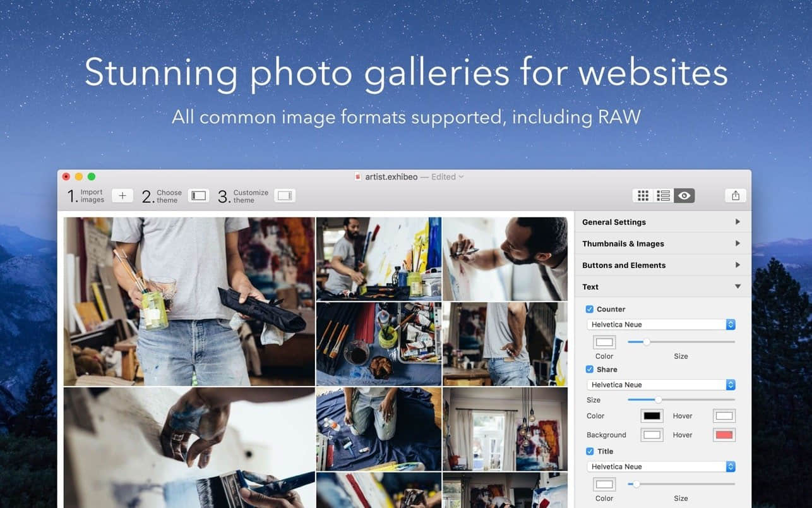Viewport: 812px width, 508px height.
Task: Open the Choose theme picker icon
Action: (x=198, y=195)
